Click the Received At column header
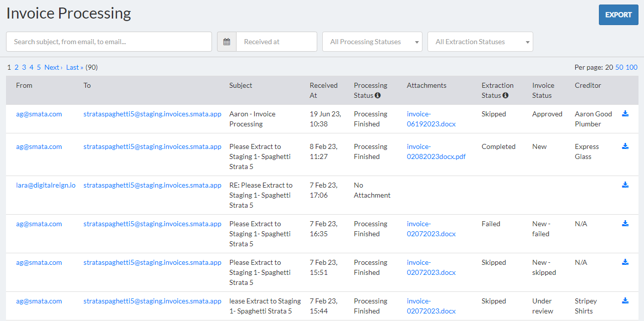Image resolution: width=644 pixels, height=321 pixels. click(x=324, y=90)
